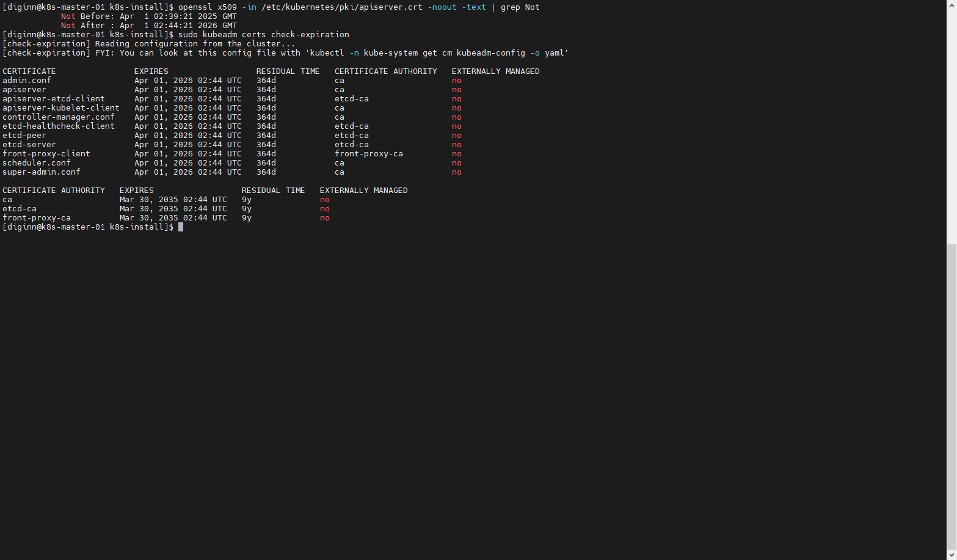The height and width of the screenshot is (560, 957).
Task: Click the etcd-healthcheck-client certificate name
Action: (59, 126)
